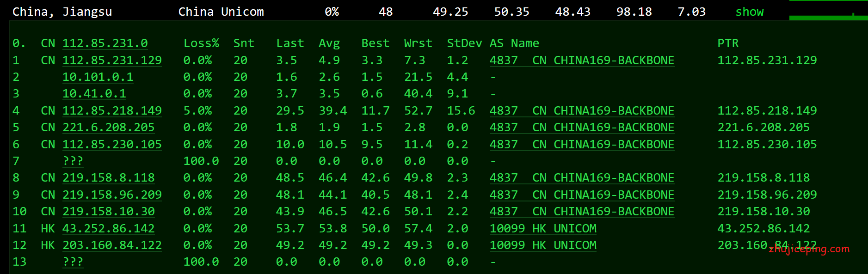Screen dimensions: 868x274
Task: Open AS 4837 CHINA169-BACKBONE link for hop 5
Action: coord(582,127)
